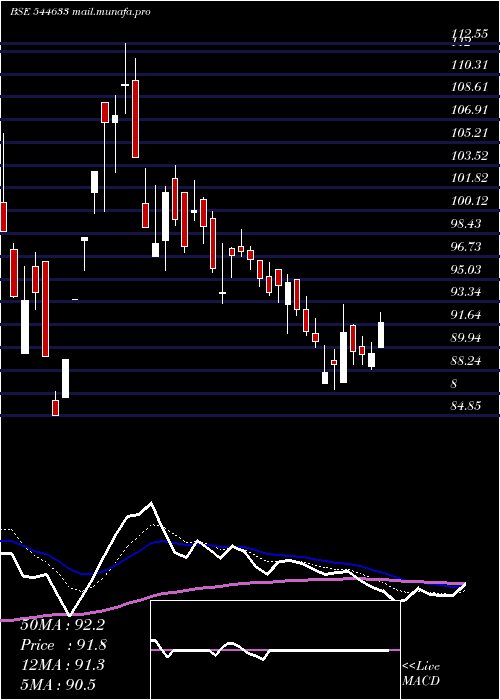Select the 103.52 price level label
This screenshot has height=700, width=500.
(469, 156)
